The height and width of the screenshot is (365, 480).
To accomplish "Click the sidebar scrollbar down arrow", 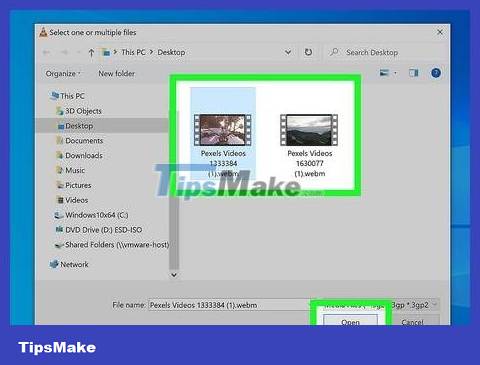I will pos(174,275).
